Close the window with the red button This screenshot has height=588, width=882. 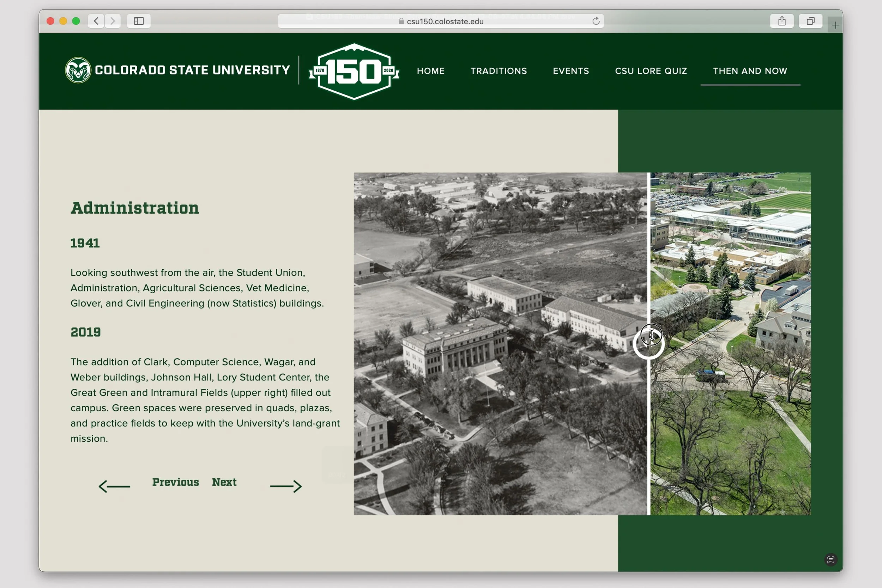[50, 21]
